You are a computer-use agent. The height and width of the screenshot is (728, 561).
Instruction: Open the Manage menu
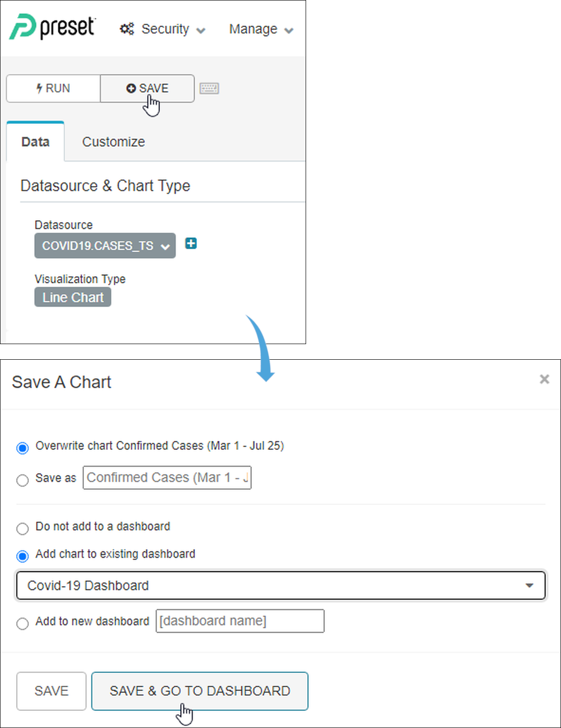(x=261, y=29)
